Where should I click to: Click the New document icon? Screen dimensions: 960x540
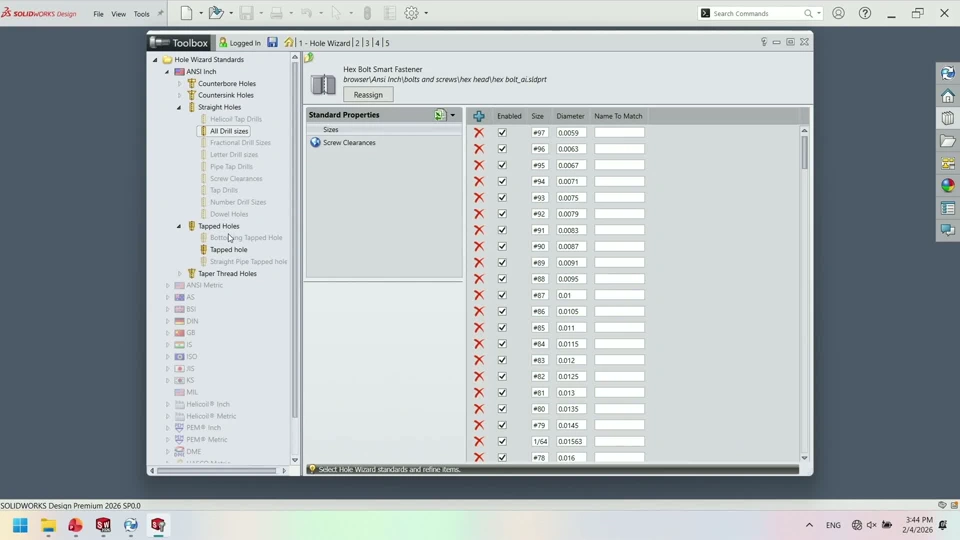187,13
